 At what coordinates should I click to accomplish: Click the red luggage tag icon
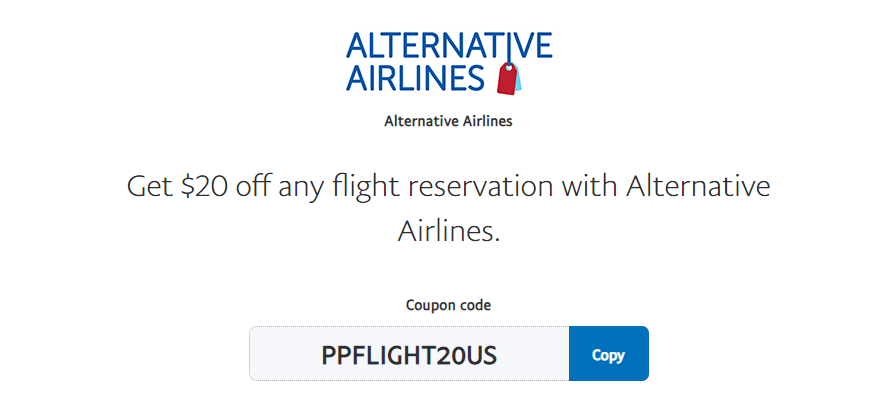point(507,79)
